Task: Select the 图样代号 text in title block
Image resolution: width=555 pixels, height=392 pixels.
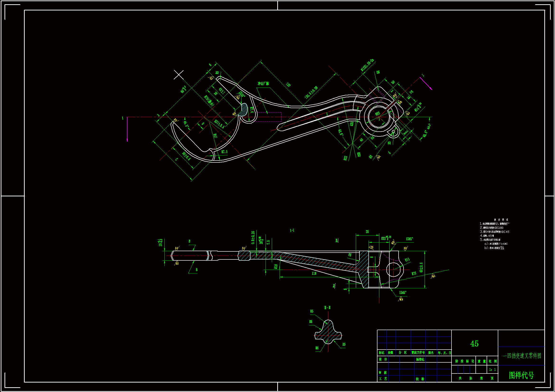Action: point(521,375)
